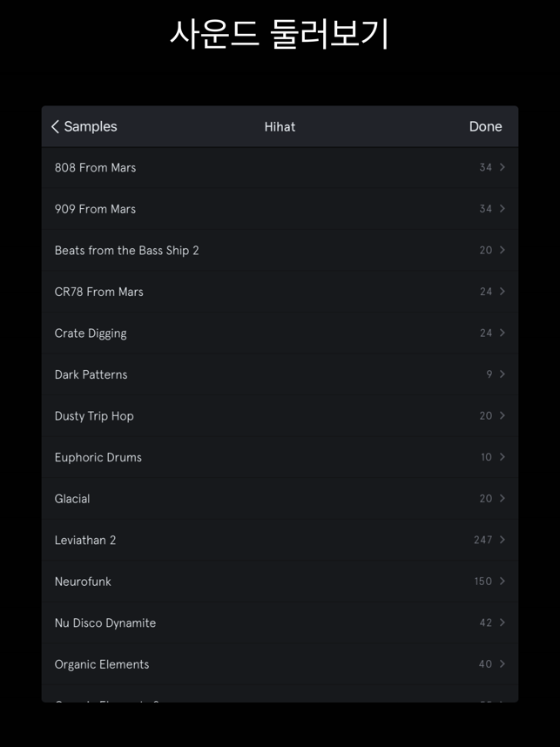Click chevron on Euphoric Drums row

(x=502, y=457)
